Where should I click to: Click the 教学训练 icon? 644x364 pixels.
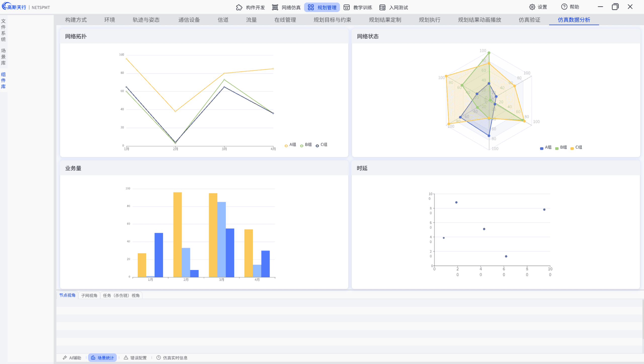[x=347, y=8]
